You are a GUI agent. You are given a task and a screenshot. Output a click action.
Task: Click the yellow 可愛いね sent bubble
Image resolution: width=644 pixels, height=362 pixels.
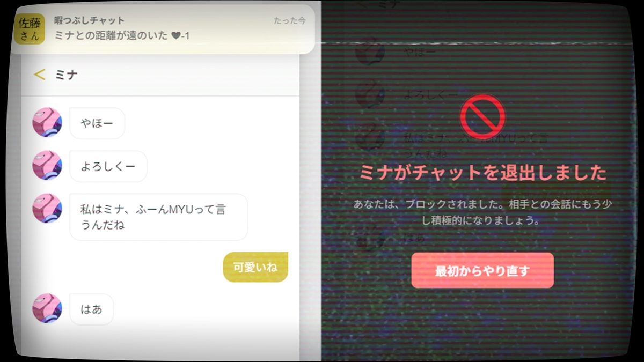(255, 267)
